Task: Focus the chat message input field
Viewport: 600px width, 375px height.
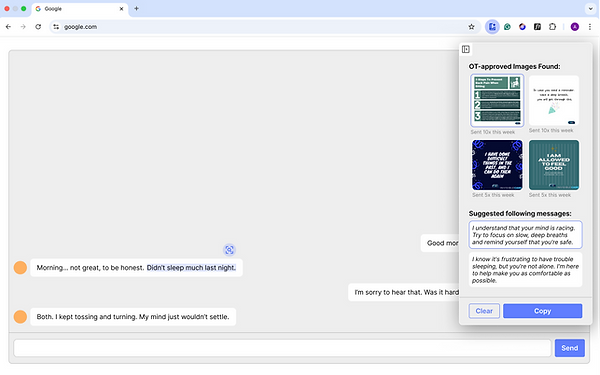Action: click(282, 348)
